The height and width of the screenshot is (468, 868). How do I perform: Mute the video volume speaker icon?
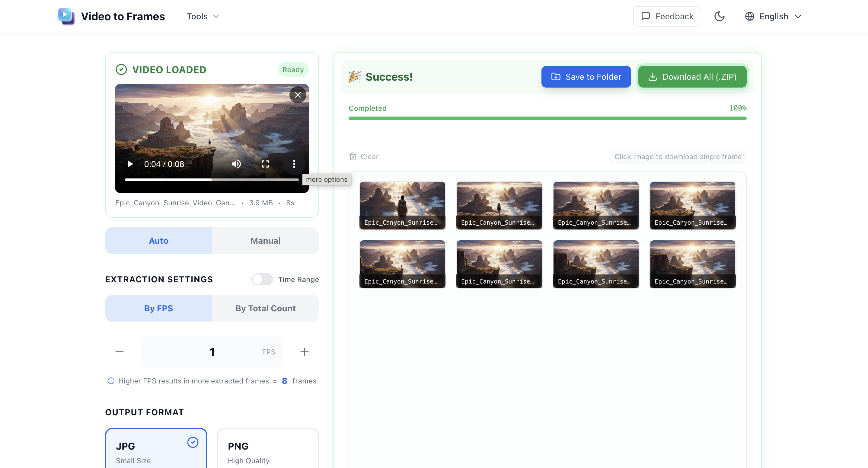[x=236, y=164]
